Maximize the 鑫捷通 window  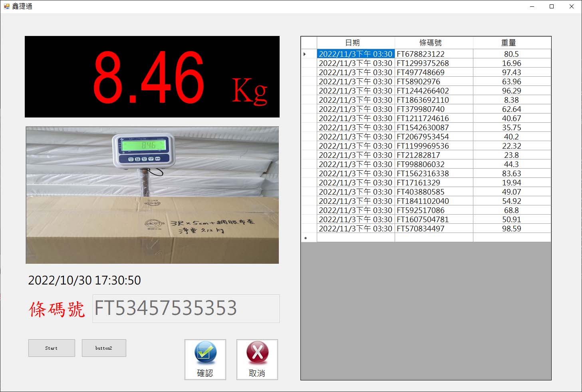[552, 6]
